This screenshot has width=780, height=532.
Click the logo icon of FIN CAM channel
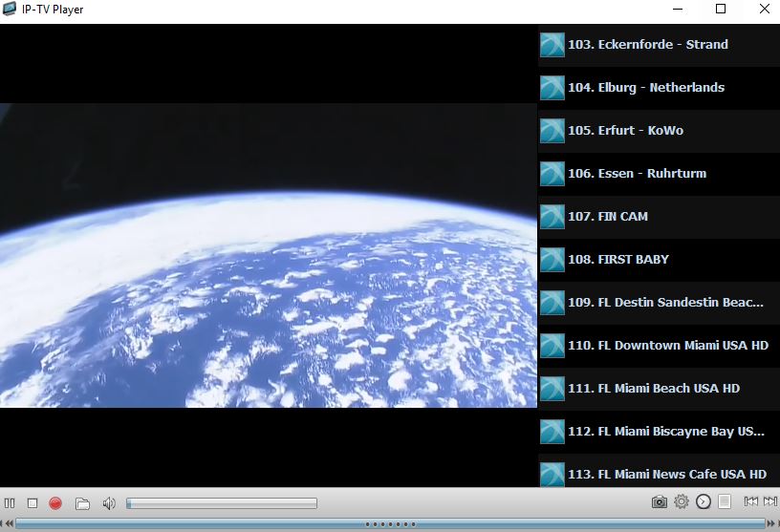(552, 217)
